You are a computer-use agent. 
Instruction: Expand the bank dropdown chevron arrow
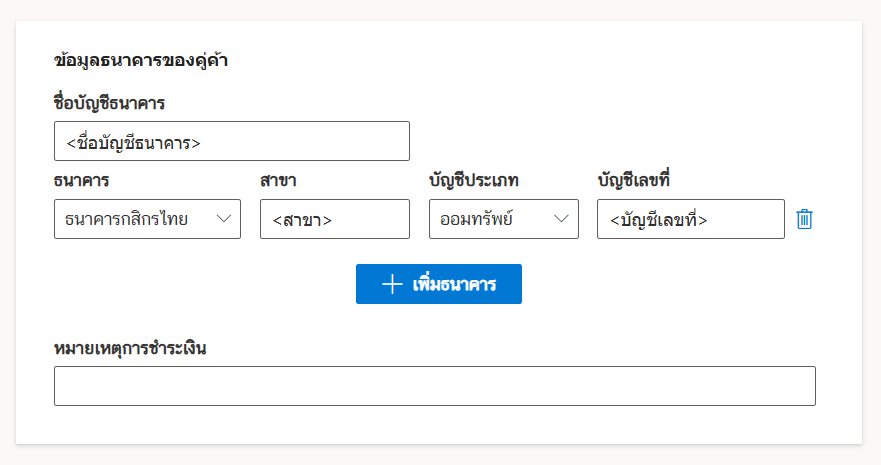pos(224,219)
